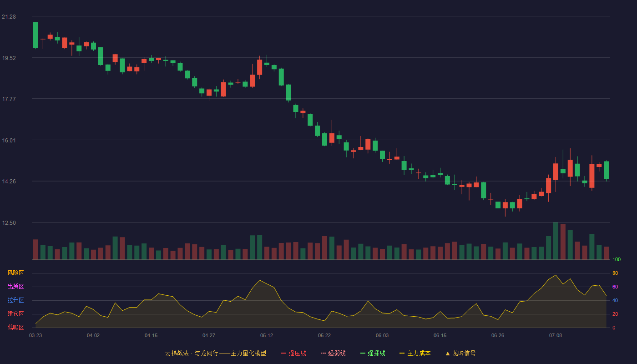Click the 05-12 date axis label
Screen dimensions: 637x364
click(267, 335)
